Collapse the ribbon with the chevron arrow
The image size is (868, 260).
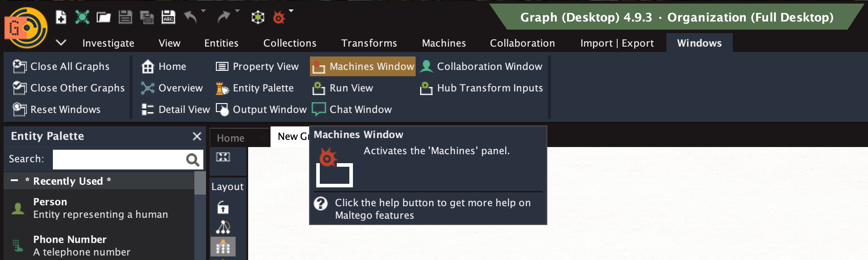[x=61, y=43]
